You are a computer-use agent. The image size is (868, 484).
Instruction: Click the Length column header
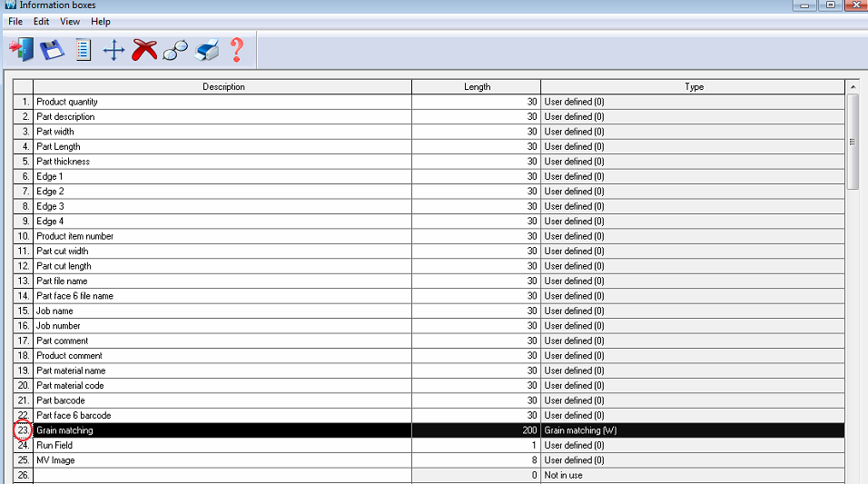pos(477,87)
